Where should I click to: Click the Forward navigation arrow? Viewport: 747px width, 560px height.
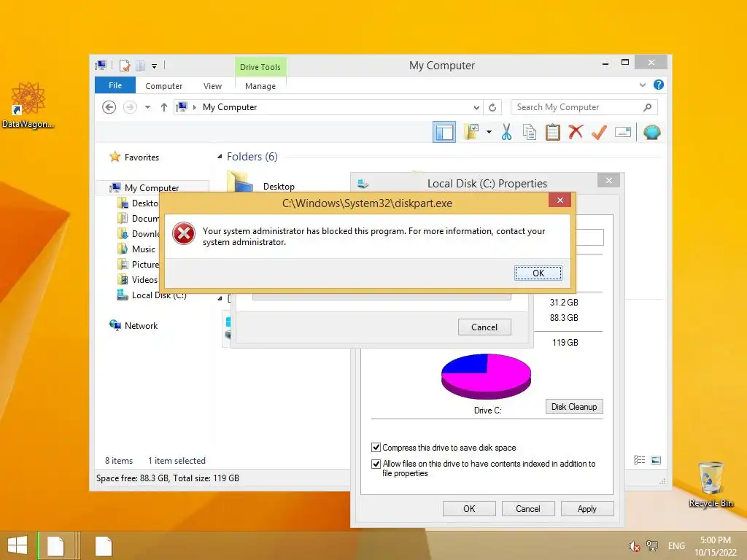pyautogui.click(x=130, y=107)
